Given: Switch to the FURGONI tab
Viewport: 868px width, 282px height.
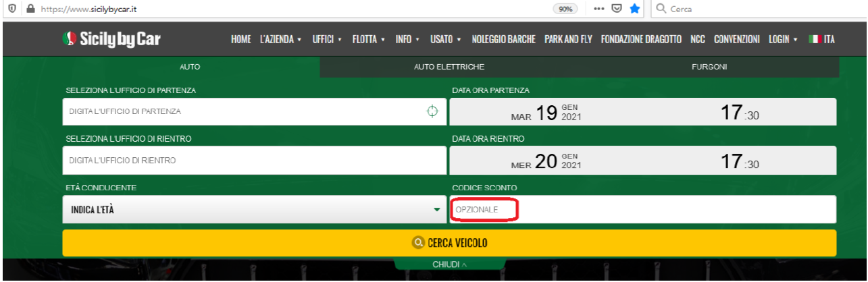Looking at the screenshot, I should [x=709, y=67].
